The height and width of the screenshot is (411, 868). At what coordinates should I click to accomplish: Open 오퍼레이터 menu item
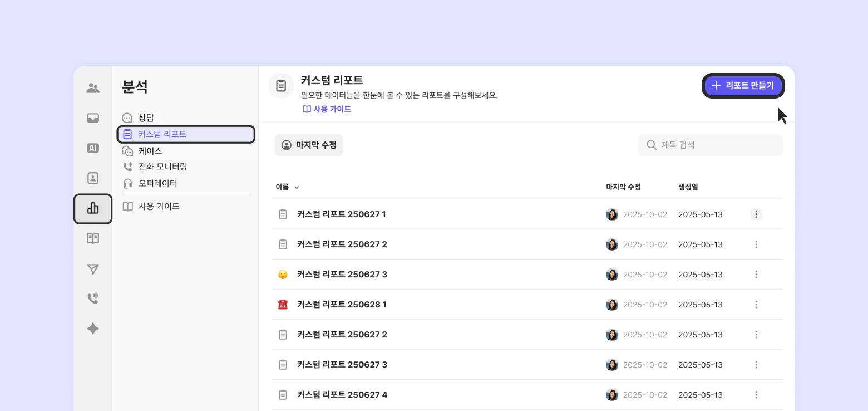point(157,183)
